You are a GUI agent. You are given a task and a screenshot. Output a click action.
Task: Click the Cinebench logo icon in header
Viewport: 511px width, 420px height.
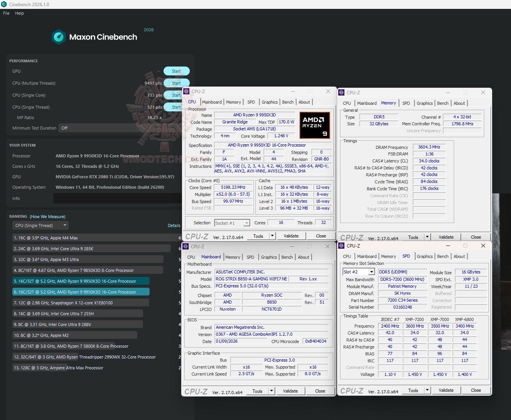59,37
